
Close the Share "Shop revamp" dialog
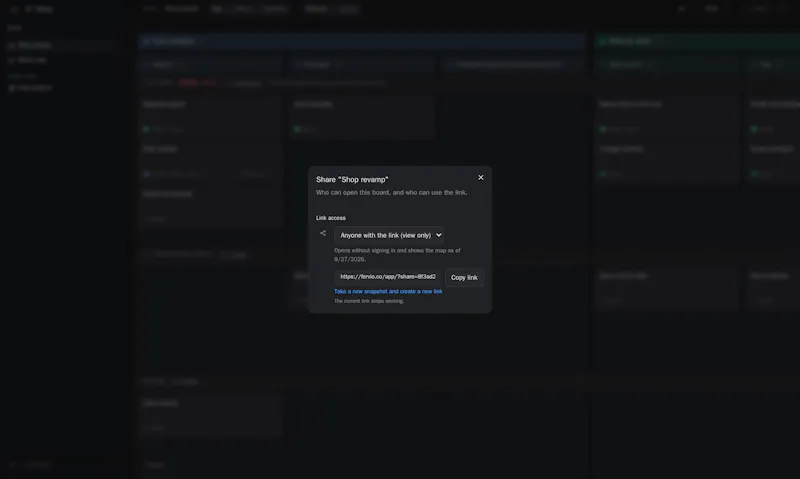coord(481,178)
